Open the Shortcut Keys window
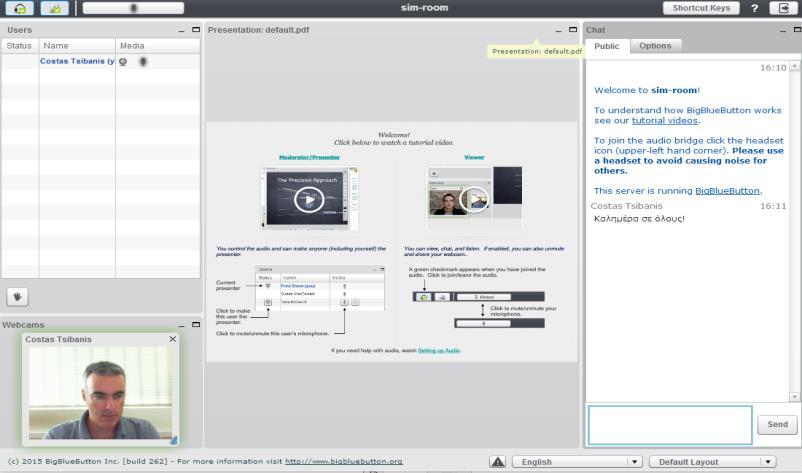802x473 pixels. [x=701, y=8]
